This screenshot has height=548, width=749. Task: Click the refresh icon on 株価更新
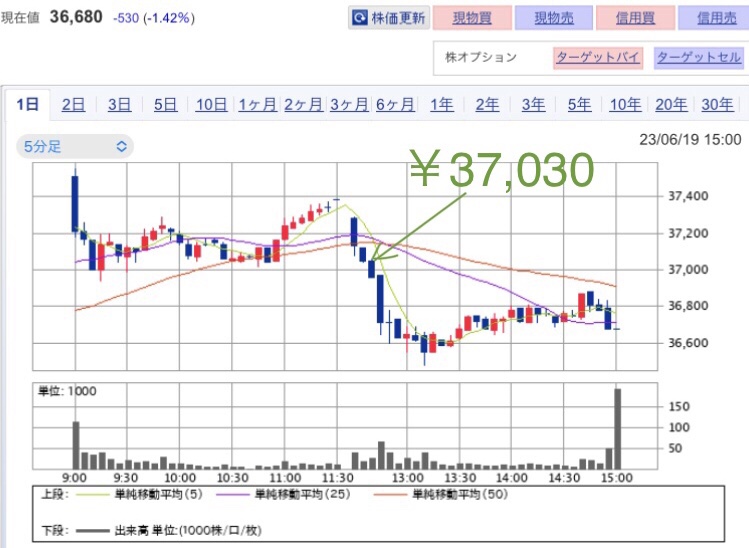click(x=360, y=18)
